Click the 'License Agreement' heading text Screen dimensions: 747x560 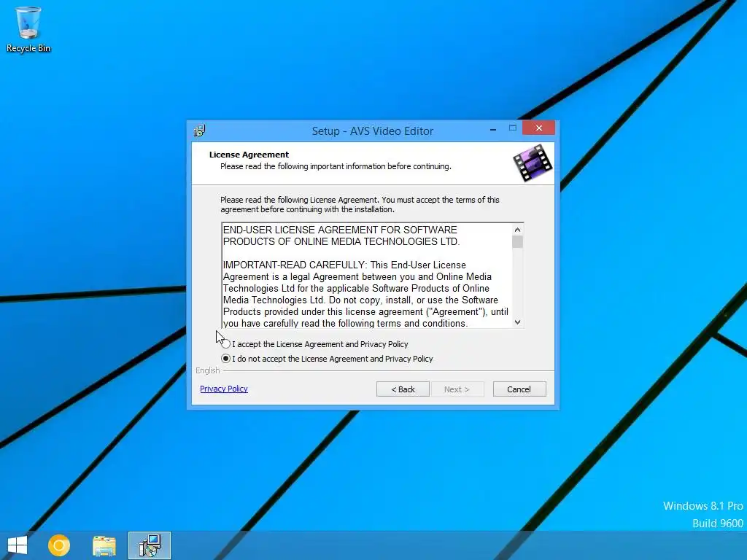249,155
